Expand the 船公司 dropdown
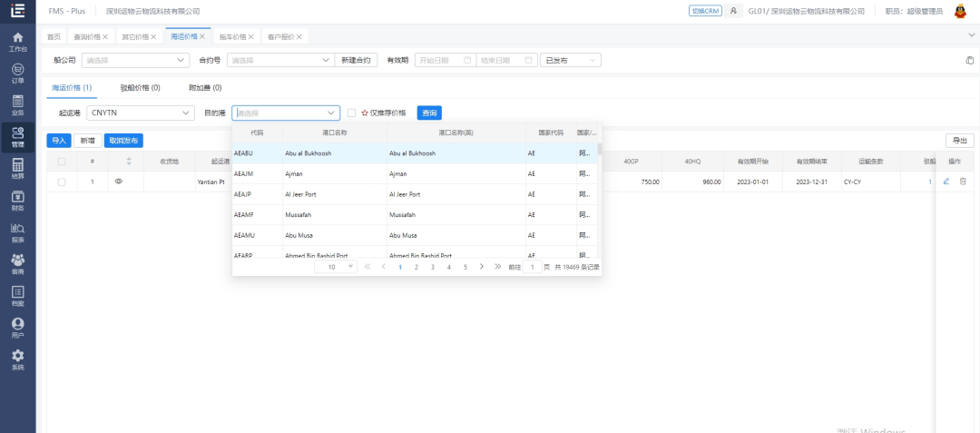The height and width of the screenshot is (433, 980). (135, 60)
